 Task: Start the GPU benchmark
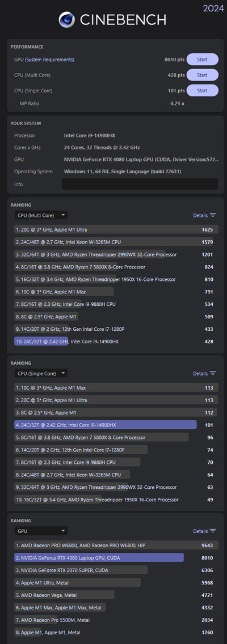(203, 59)
